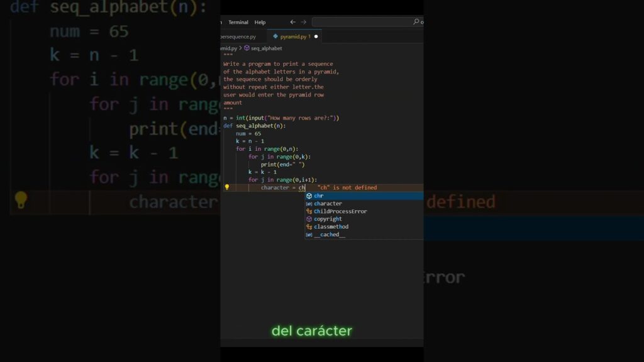Click the seq_alphabet symbol icon in breadcrumb

[x=247, y=48]
